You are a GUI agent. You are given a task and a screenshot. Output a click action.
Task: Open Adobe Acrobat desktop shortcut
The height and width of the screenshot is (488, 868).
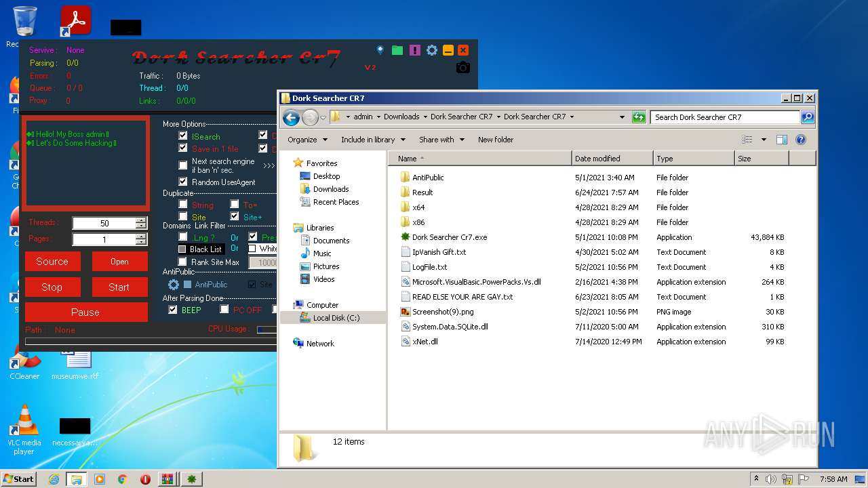[75, 22]
